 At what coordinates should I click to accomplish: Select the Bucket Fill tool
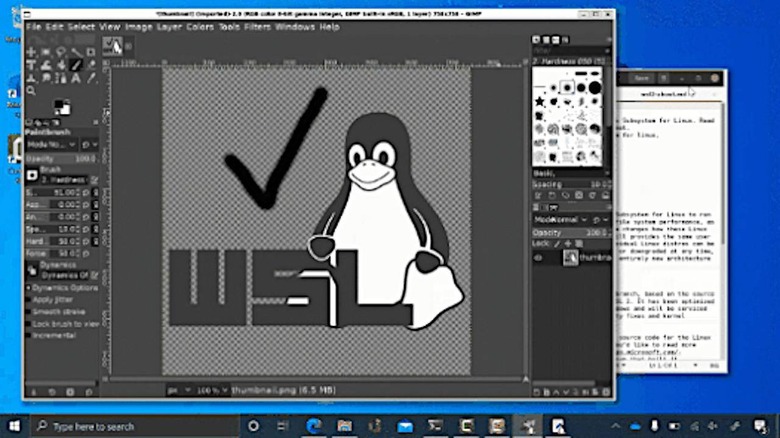pos(61,65)
